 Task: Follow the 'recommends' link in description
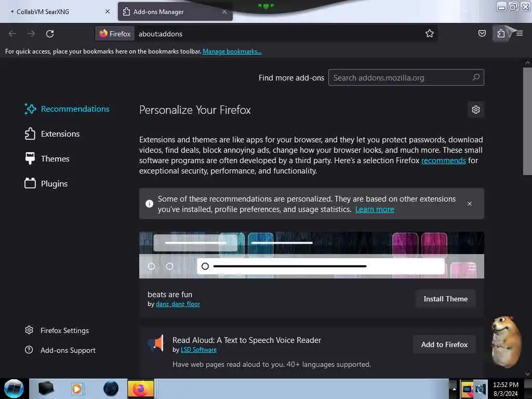pyautogui.click(x=444, y=160)
